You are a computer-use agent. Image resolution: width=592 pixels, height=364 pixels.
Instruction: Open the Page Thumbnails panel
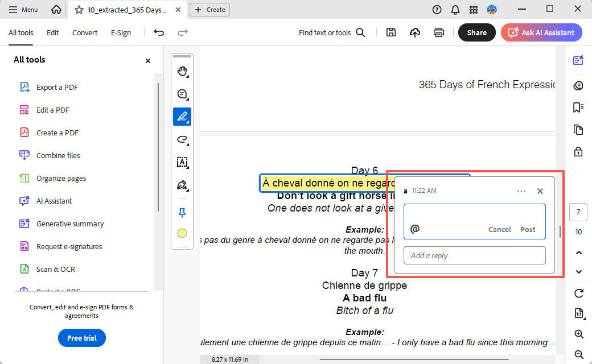[x=578, y=130]
